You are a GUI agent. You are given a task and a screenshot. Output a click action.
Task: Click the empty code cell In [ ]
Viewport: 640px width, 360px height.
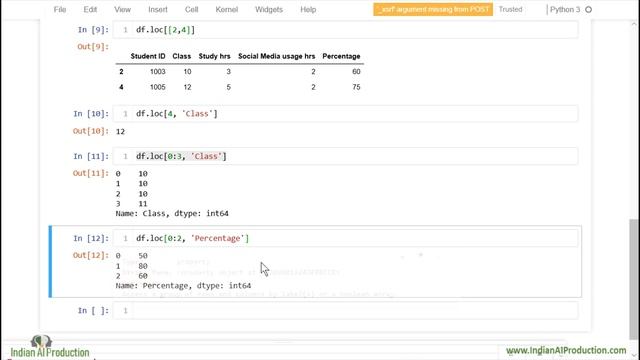coord(345,311)
